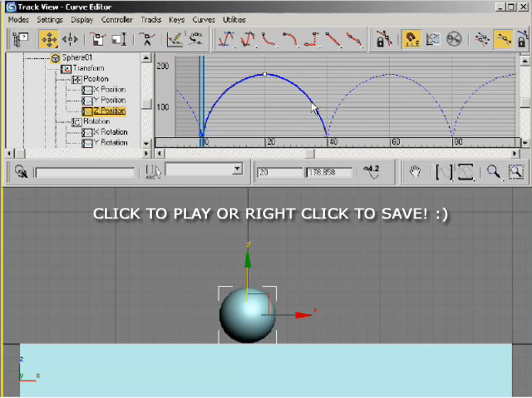Screen dimensions: 532x398
Task: Open the Filters icon in the toolbar
Action: coord(20,39)
